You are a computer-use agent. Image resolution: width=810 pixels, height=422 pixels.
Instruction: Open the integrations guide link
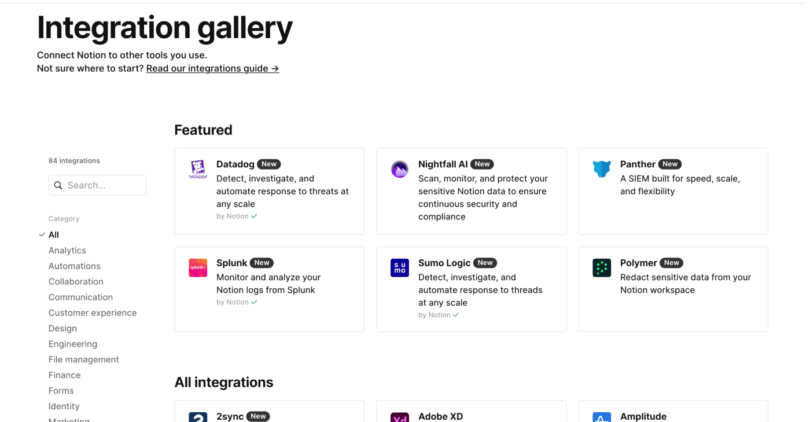tap(212, 69)
